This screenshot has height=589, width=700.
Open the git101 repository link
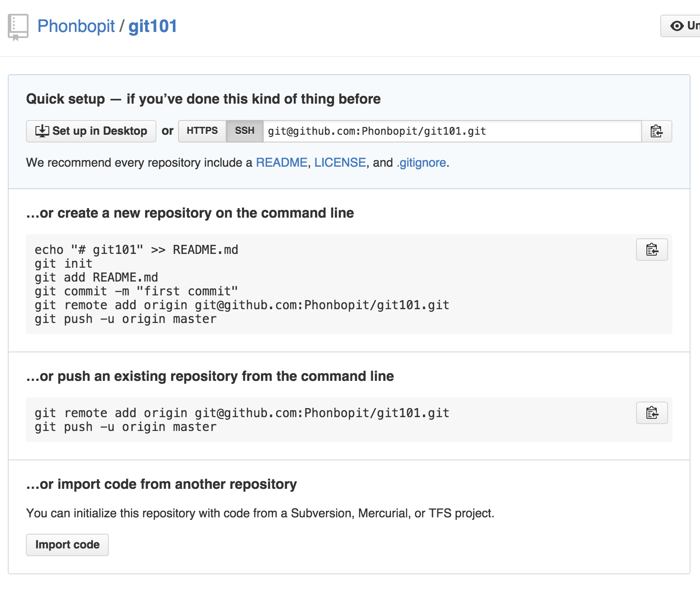[x=153, y=26]
